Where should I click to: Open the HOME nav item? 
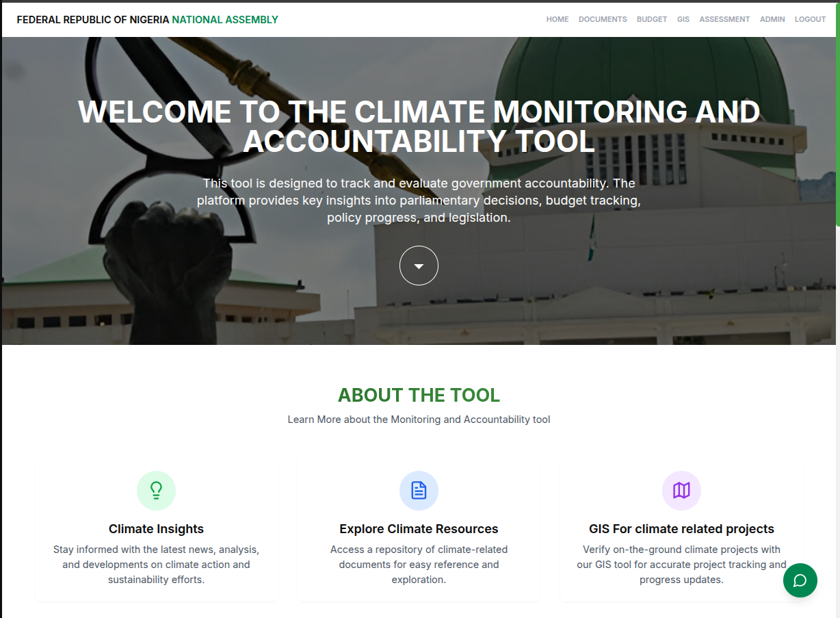point(557,19)
